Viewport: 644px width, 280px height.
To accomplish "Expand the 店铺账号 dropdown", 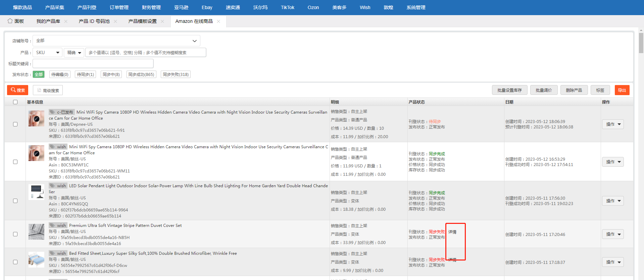I will pyautogui.click(x=116, y=41).
